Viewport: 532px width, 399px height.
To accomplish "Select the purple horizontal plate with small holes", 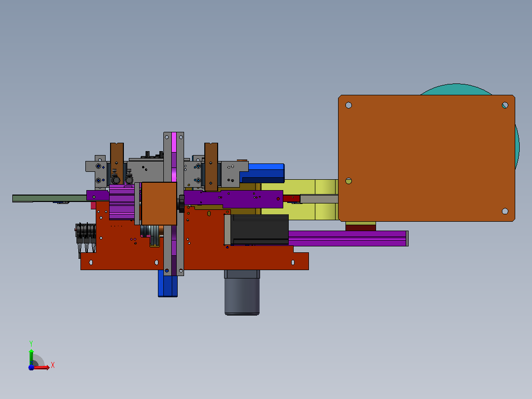I will pyautogui.click(x=233, y=199).
